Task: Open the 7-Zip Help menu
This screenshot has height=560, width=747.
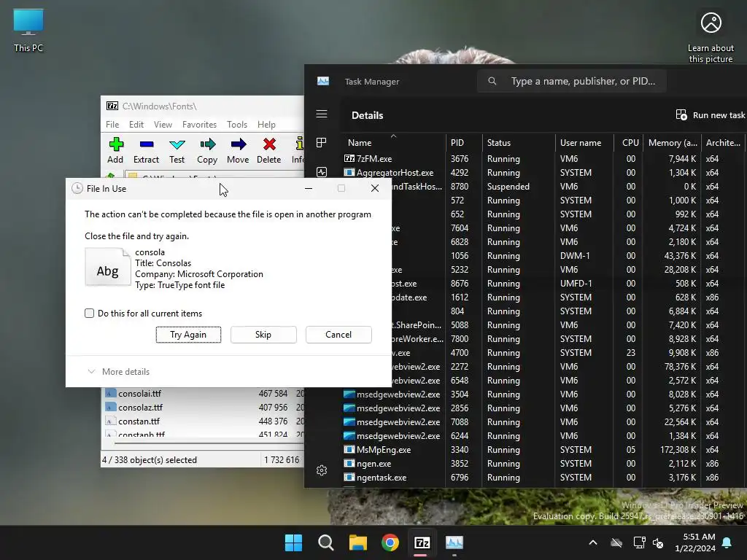Action: 266,125
